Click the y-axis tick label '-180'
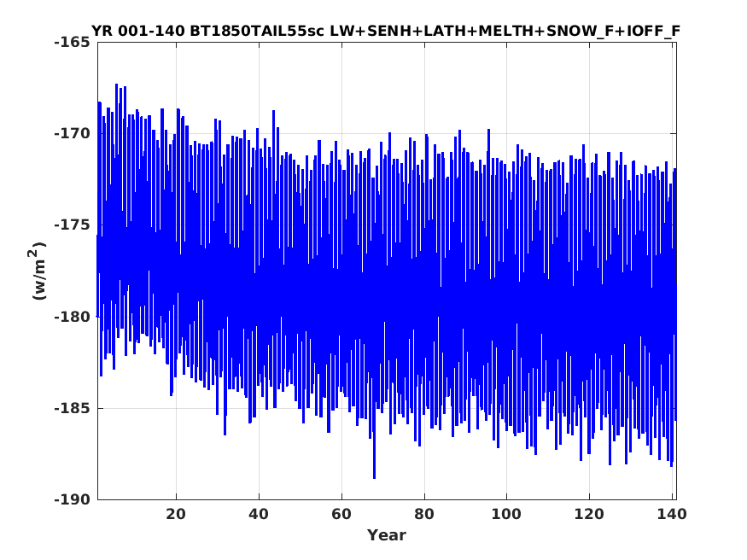The height and width of the screenshot is (560, 747). click(x=72, y=317)
